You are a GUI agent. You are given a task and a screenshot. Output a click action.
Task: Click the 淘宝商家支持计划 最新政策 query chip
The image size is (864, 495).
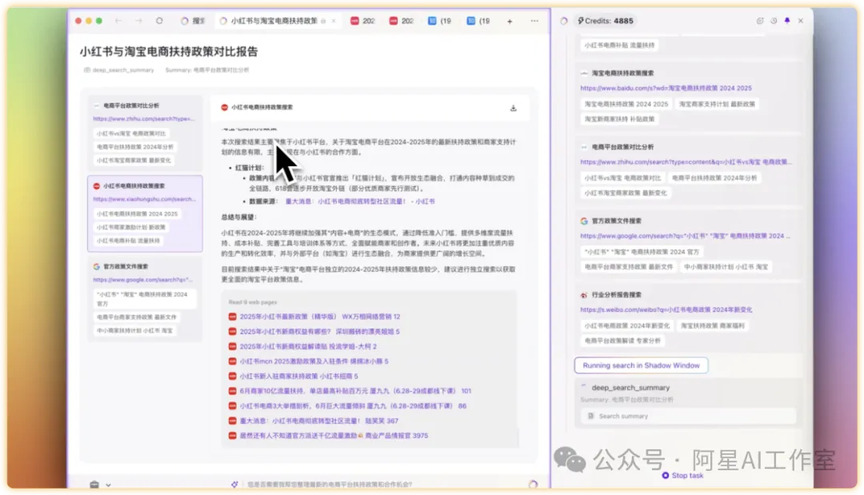click(x=717, y=104)
